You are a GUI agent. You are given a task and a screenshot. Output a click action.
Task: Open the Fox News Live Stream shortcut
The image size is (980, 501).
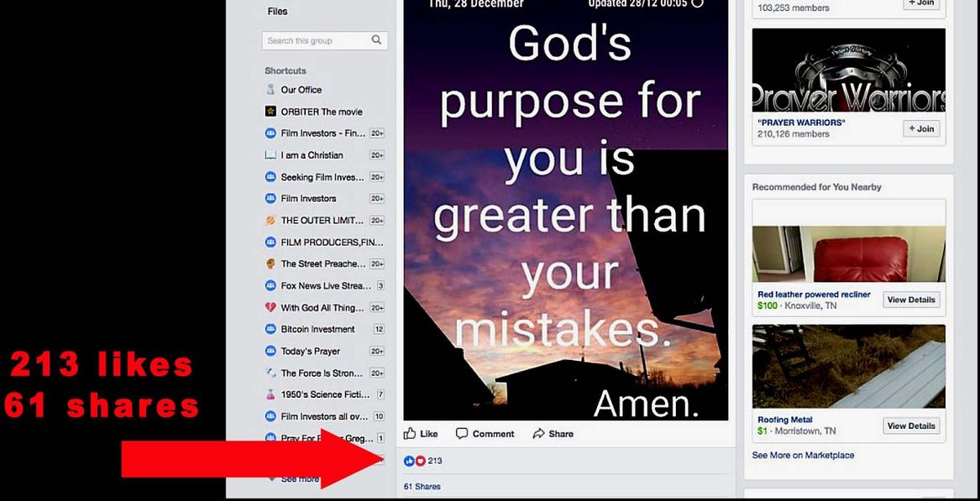324,285
